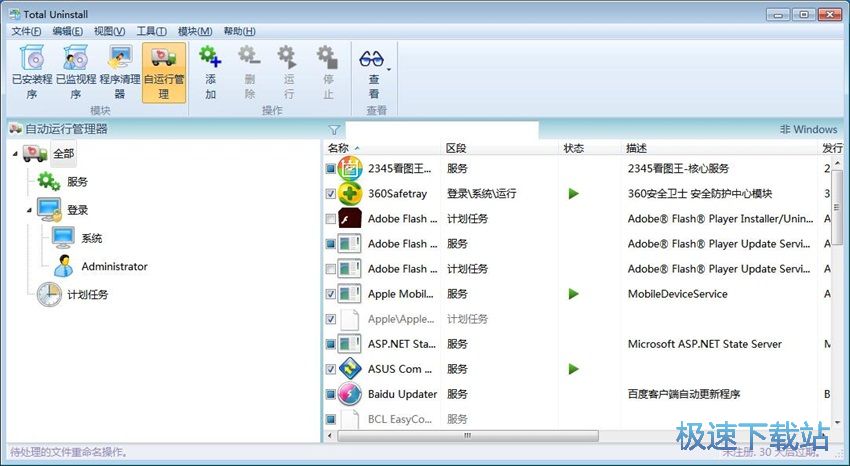Image resolution: width=850 pixels, height=466 pixels.
Task: Click the 运行 gear-play icon
Action: [288, 56]
